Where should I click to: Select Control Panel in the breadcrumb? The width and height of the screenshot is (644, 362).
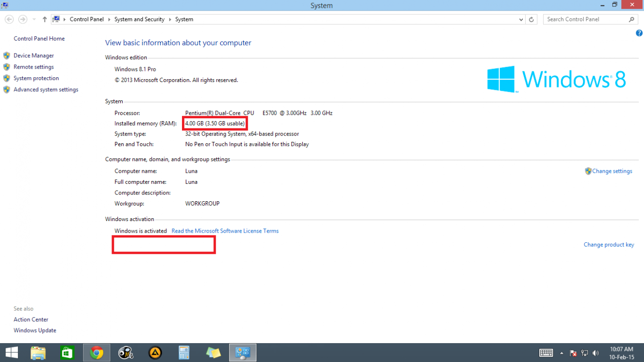[86, 19]
